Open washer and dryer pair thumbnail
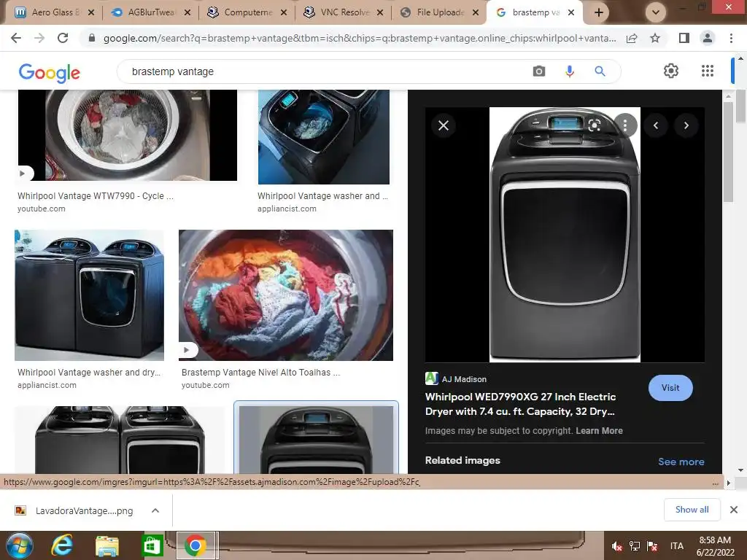Image resolution: width=747 pixels, height=560 pixels. tap(89, 295)
